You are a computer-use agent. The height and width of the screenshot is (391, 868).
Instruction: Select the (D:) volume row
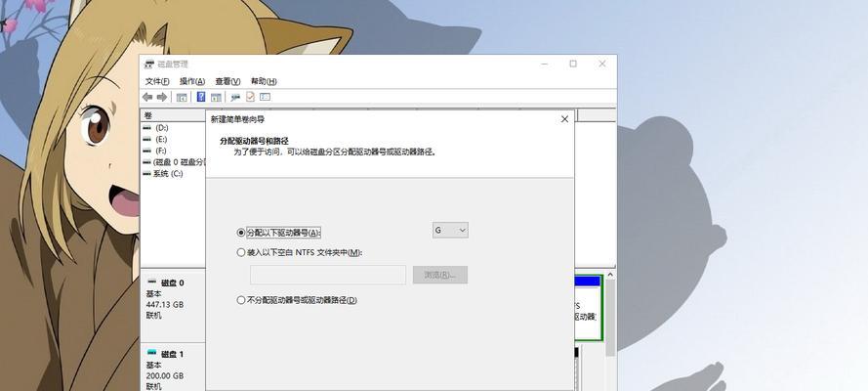click(173, 127)
